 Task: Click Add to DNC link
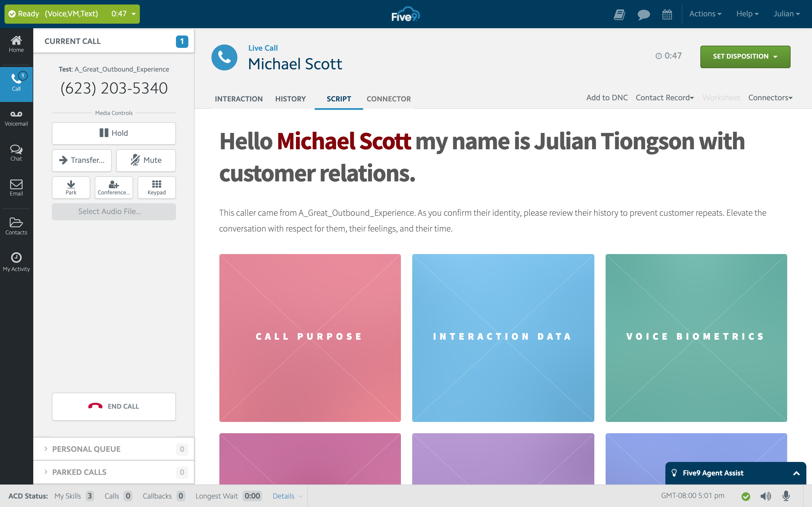pos(607,97)
